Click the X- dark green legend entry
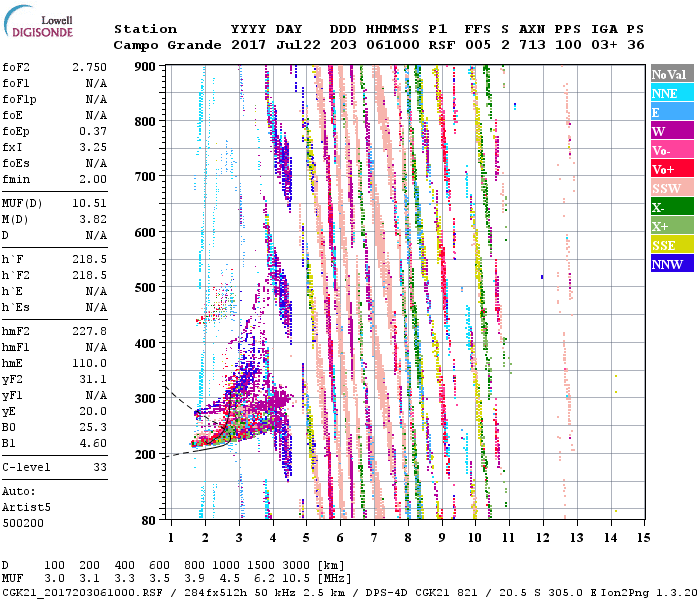This screenshot has height=600, width=700. click(x=671, y=207)
